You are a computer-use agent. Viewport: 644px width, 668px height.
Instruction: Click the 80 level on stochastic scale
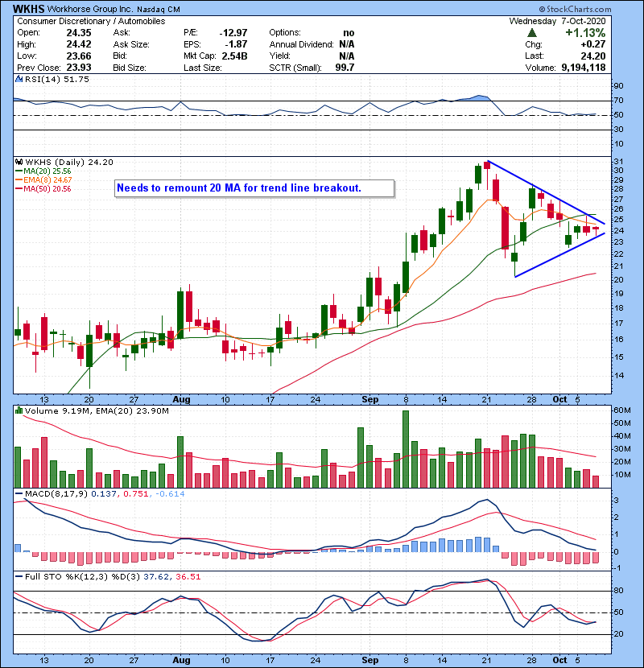tap(618, 591)
